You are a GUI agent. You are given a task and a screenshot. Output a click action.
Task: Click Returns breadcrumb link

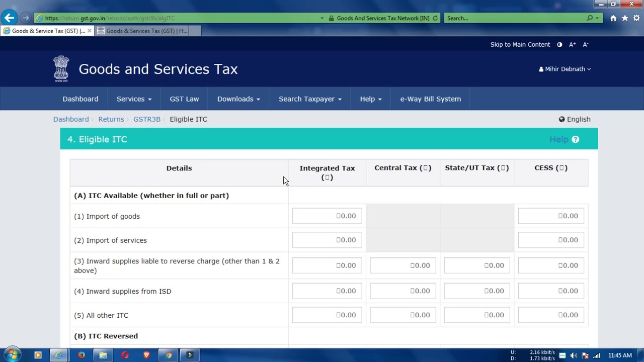pyautogui.click(x=111, y=119)
